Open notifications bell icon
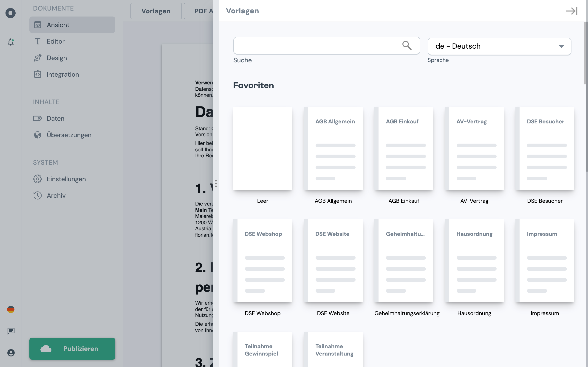Screen dimensions: 588x367 click(11, 42)
